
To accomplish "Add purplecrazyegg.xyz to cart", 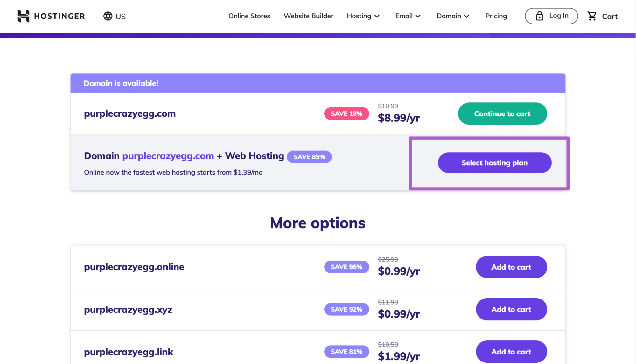I will tap(511, 309).
